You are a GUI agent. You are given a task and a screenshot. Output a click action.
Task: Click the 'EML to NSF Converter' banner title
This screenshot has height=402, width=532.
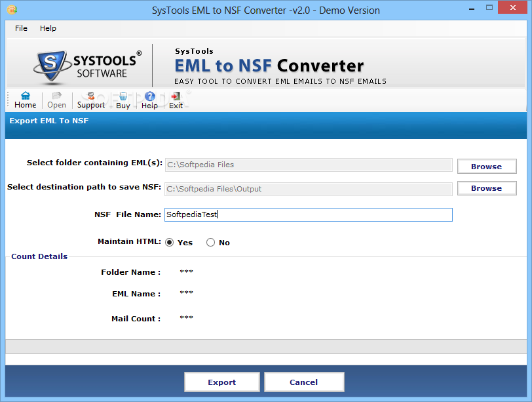[269, 66]
